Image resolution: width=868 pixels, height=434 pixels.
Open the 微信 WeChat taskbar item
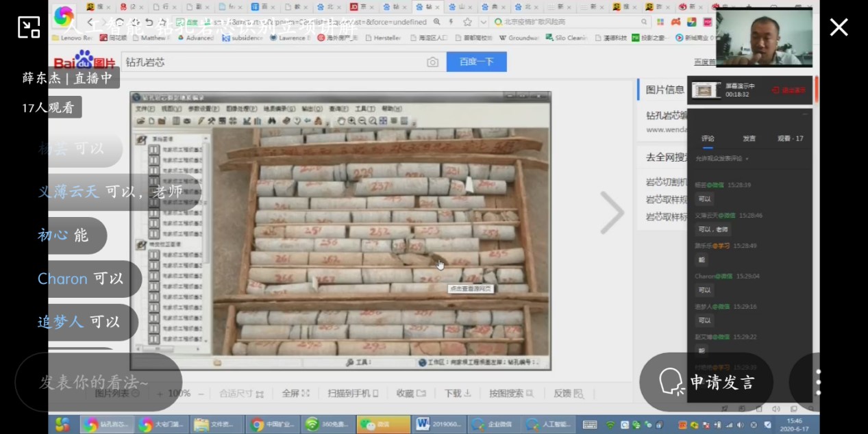[x=383, y=424]
